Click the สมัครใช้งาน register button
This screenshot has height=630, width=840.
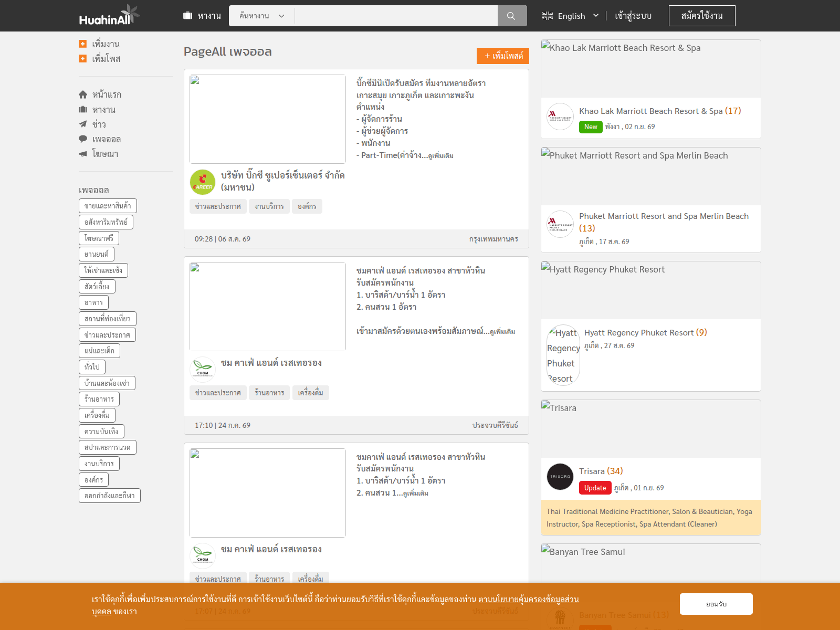[x=702, y=16]
